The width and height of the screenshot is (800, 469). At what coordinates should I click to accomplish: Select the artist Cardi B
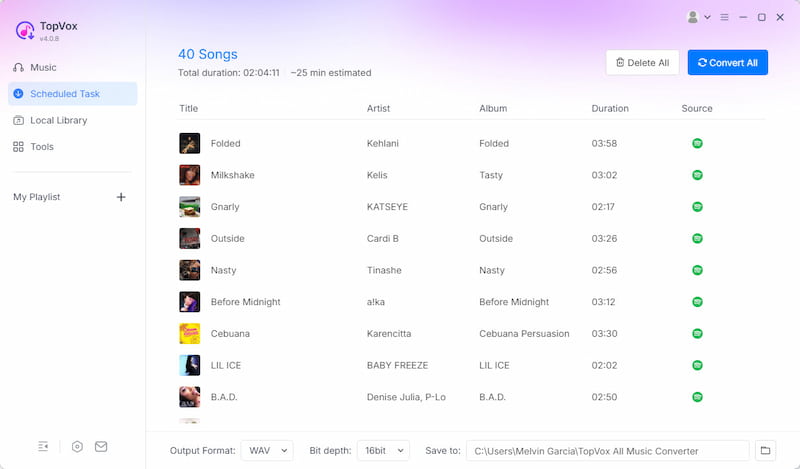click(383, 238)
